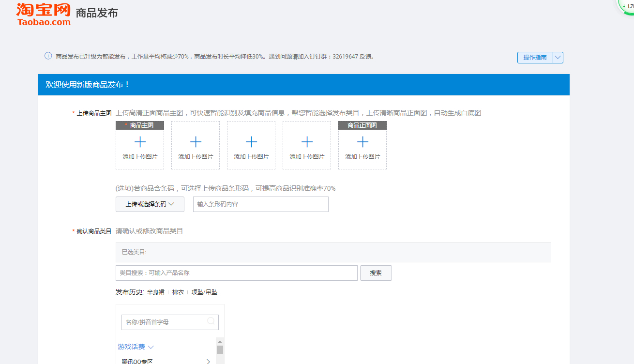Click arrow beside 腾讯QQ专区 category
The height and width of the screenshot is (364, 634).
pyautogui.click(x=208, y=361)
